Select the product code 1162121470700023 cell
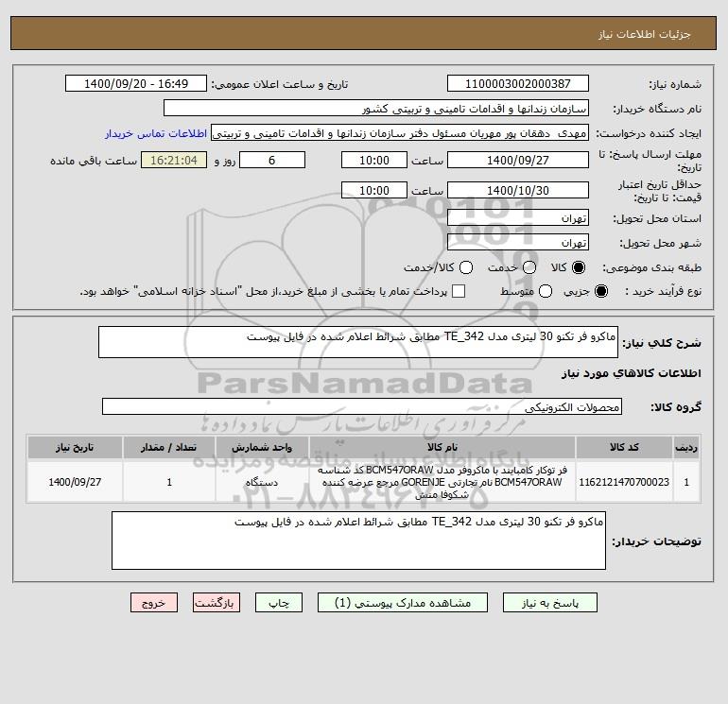728x704 pixels. (624, 482)
